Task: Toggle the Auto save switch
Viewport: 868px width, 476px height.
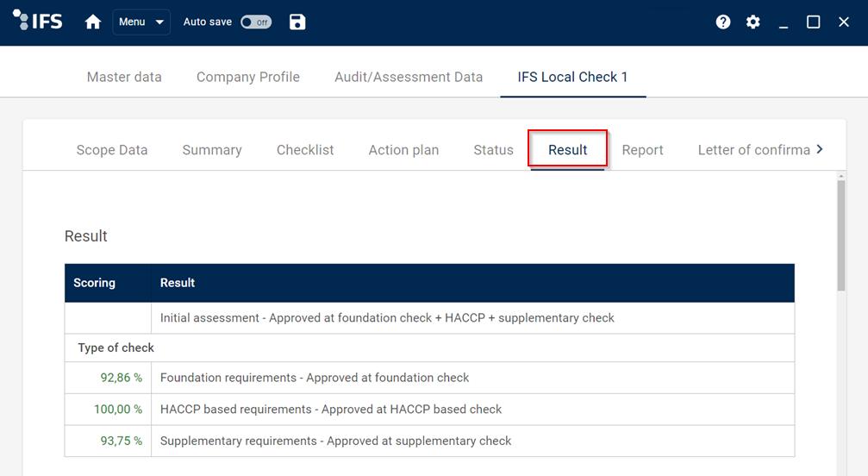Action: 256,22
